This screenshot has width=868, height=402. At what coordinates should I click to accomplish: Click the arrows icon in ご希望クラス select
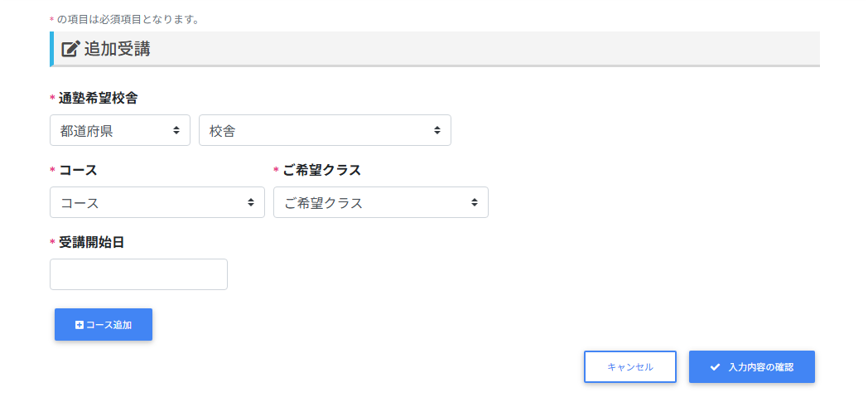(475, 202)
